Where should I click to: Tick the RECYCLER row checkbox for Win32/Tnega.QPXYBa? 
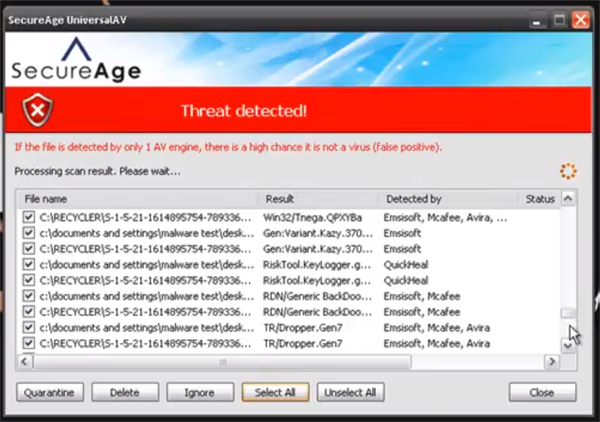click(29, 217)
